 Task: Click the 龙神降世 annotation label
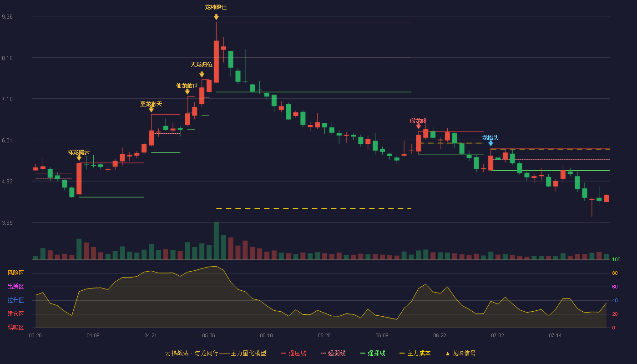coord(216,7)
